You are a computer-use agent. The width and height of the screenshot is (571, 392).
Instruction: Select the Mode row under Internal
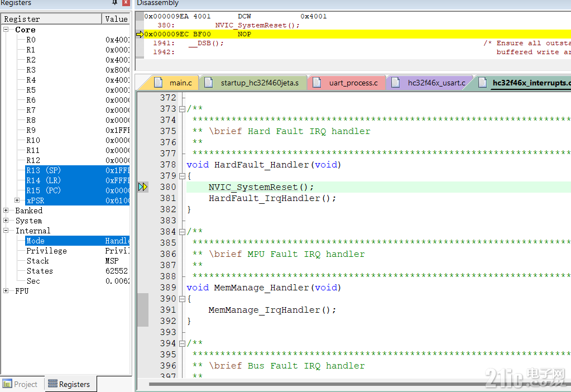pyautogui.click(x=77, y=241)
